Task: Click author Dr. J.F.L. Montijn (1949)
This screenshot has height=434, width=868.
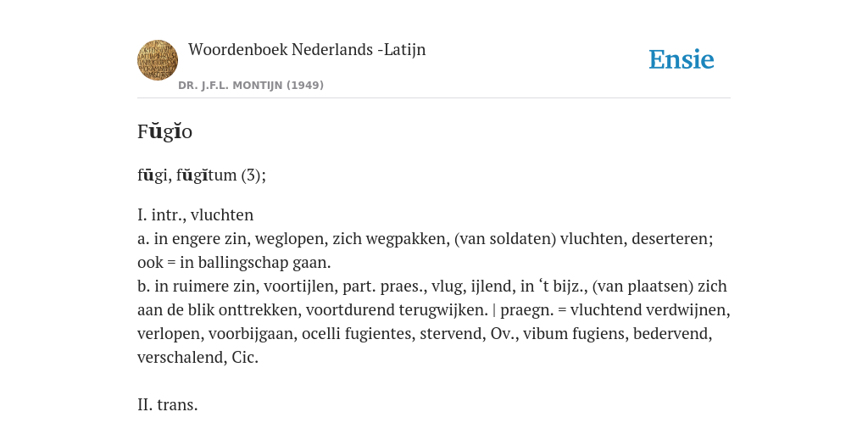Action: [251, 86]
